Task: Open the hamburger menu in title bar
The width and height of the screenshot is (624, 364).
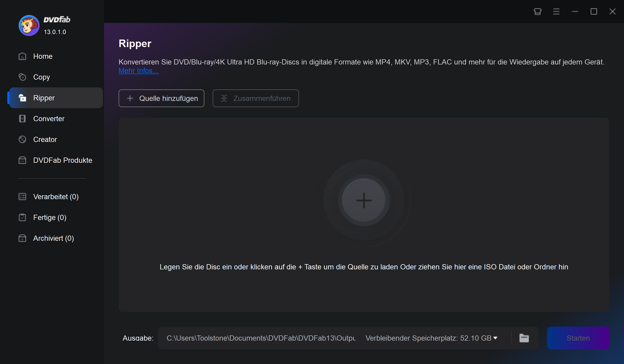Action: point(556,12)
